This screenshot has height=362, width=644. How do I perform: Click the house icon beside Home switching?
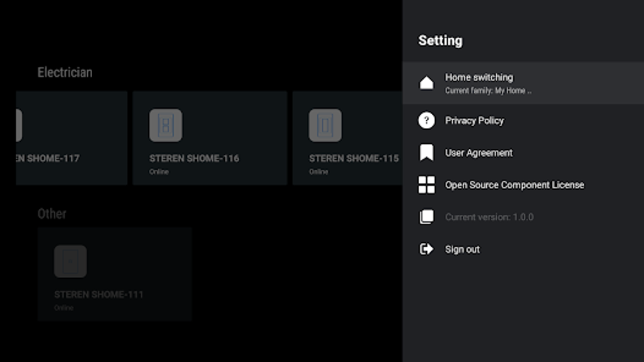426,83
